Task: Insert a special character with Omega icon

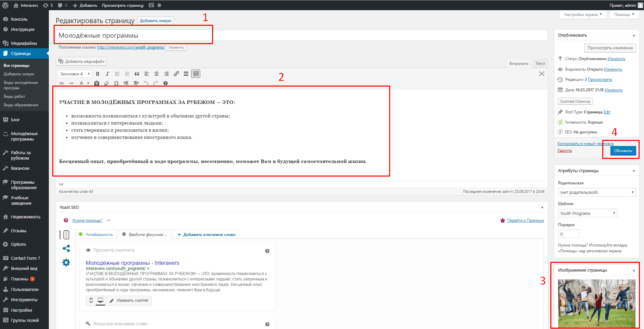Action: [x=116, y=83]
